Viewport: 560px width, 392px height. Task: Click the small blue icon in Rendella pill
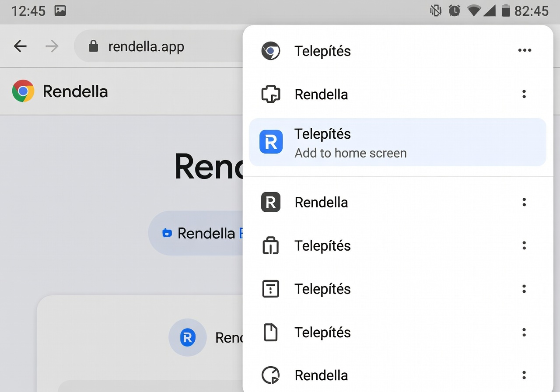(x=167, y=233)
